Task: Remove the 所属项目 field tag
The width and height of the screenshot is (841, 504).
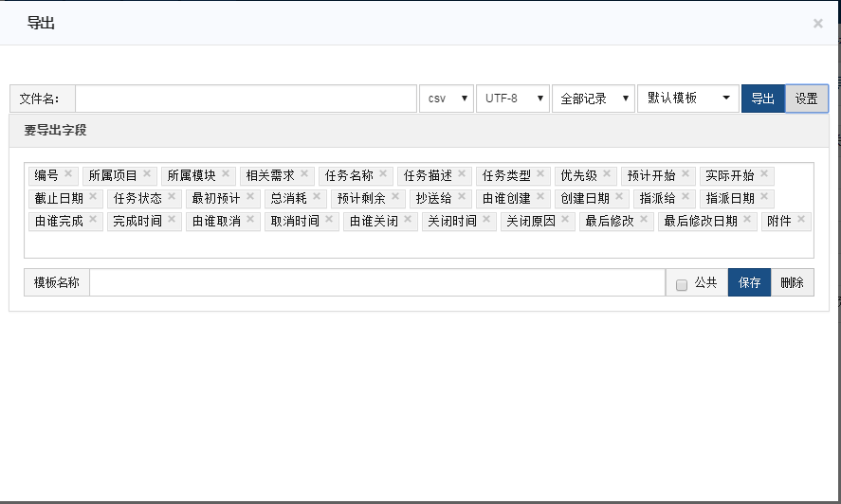Action: coord(147,173)
